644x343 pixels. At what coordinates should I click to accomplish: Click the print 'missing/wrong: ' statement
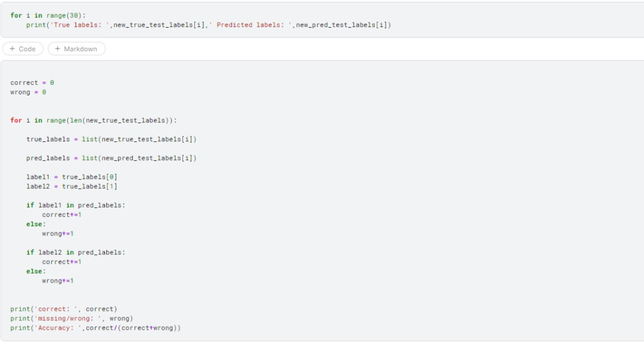coord(72,318)
